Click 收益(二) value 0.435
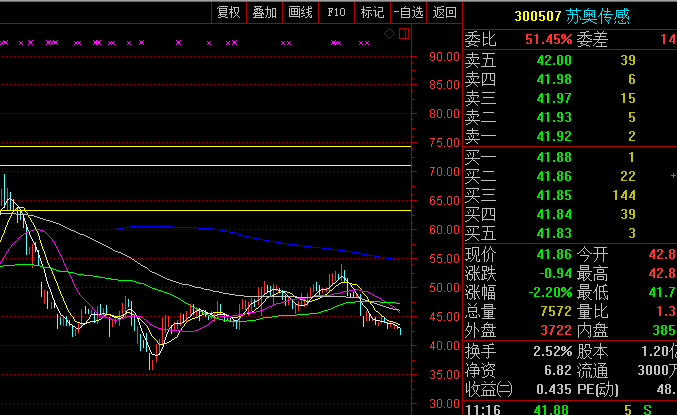677x415 pixels. 554,390
